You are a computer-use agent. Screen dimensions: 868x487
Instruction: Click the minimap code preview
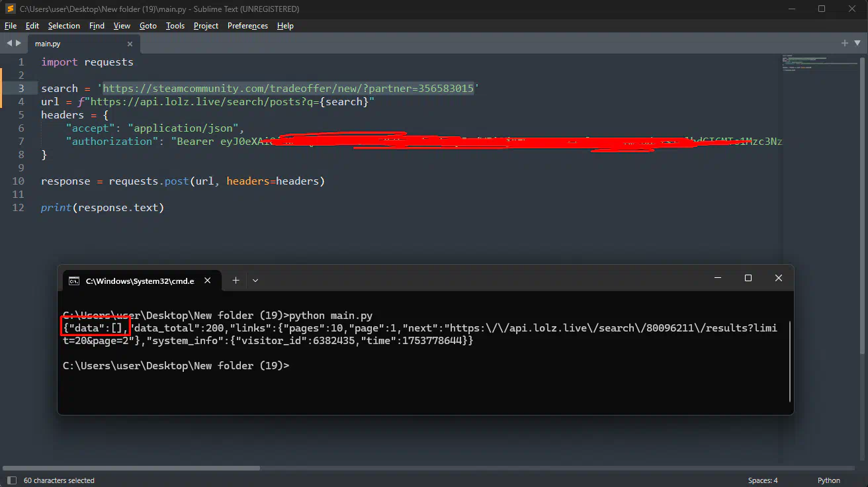tap(820, 64)
